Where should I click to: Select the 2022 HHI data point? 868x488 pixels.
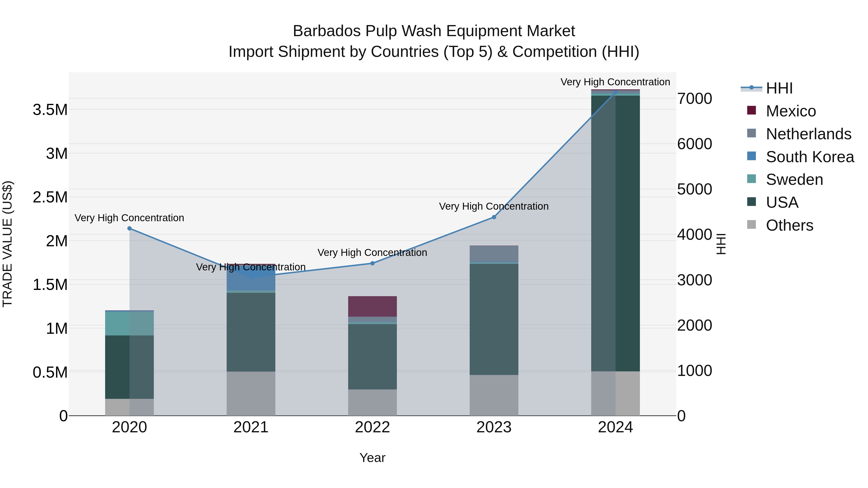(x=372, y=263)
